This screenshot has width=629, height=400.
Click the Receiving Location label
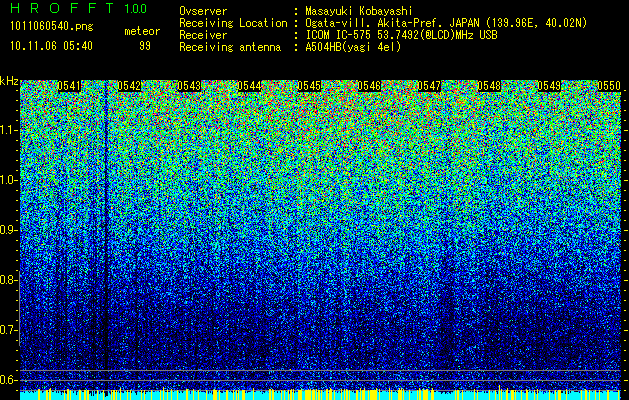233,23
